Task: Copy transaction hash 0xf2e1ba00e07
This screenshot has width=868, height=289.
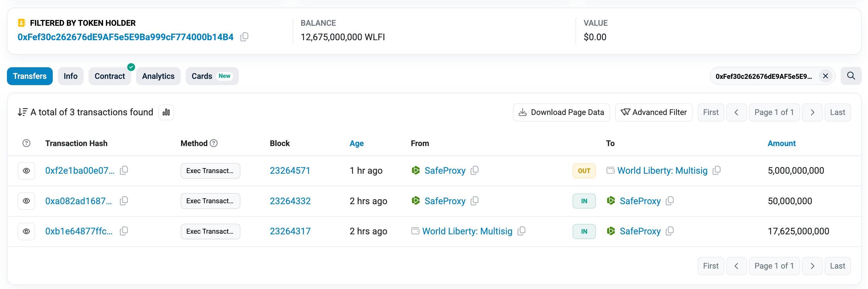Action: (124, 171)
